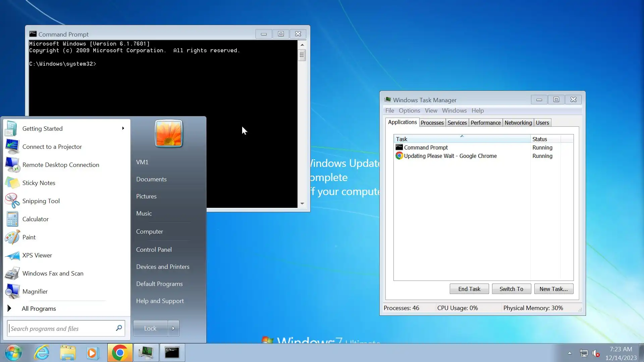Click Command Prompt scrollbar down arrow
This screenshot has height=362, width=644.
pyautogui.click(x=302, y=204)
